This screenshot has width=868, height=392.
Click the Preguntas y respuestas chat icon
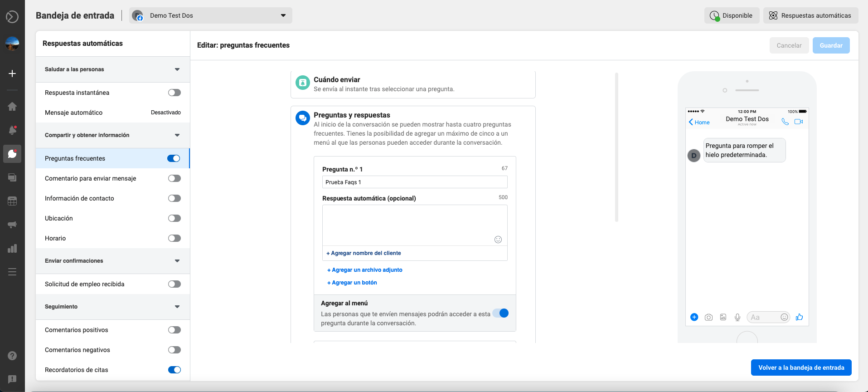click(302, 118)
